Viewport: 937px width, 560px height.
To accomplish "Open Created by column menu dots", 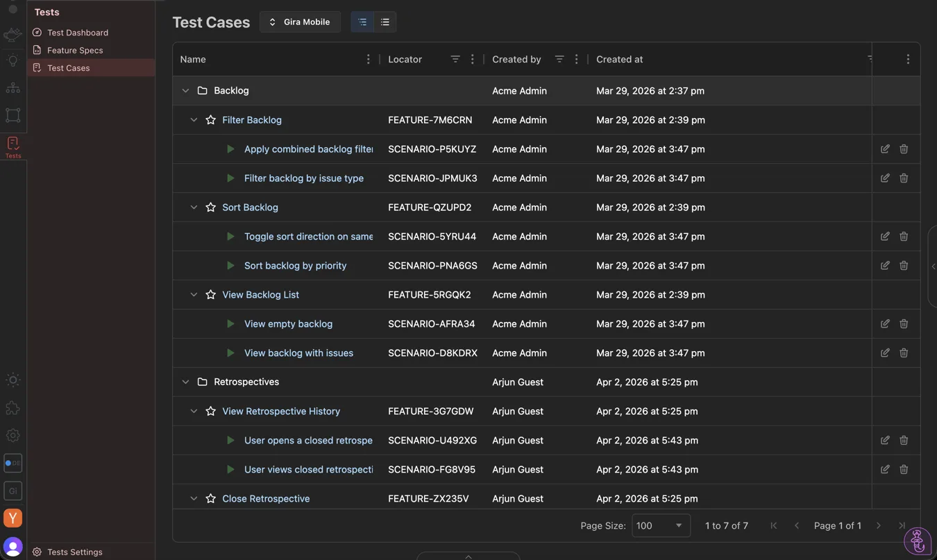I will [577, 60].
